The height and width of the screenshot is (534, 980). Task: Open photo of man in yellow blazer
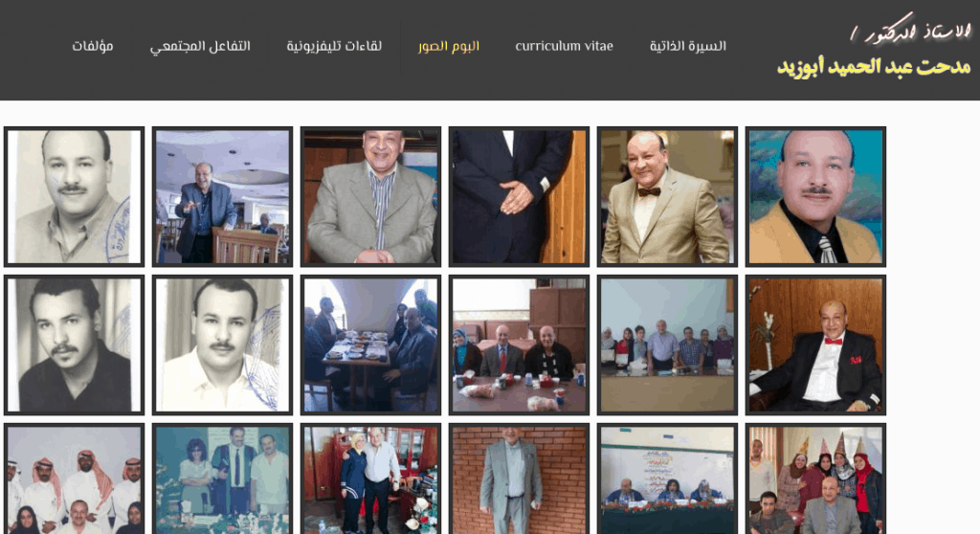(815, 196)
